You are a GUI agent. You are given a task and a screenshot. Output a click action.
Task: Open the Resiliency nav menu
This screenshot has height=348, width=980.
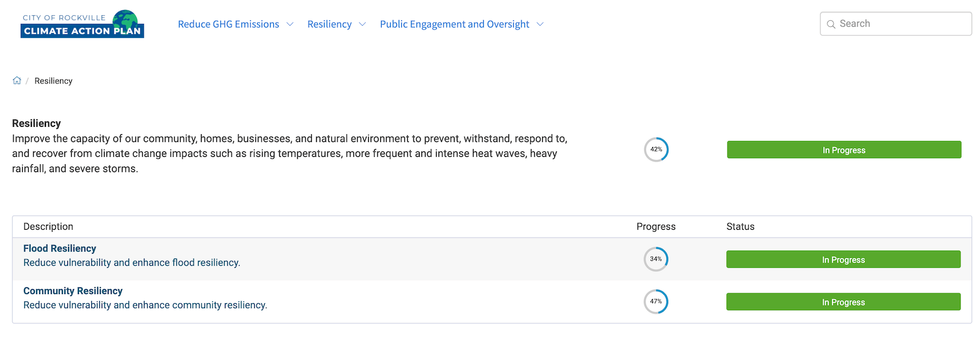point(330,24)
